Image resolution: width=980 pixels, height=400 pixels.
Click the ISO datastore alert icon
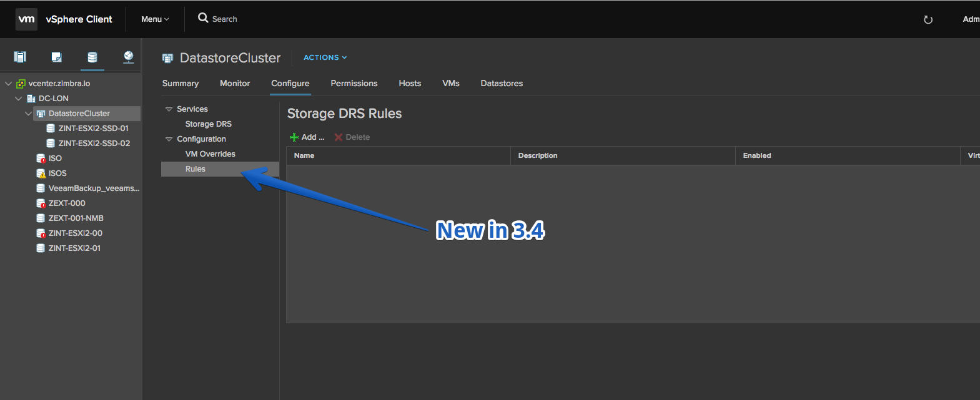(x=41, y=159)
